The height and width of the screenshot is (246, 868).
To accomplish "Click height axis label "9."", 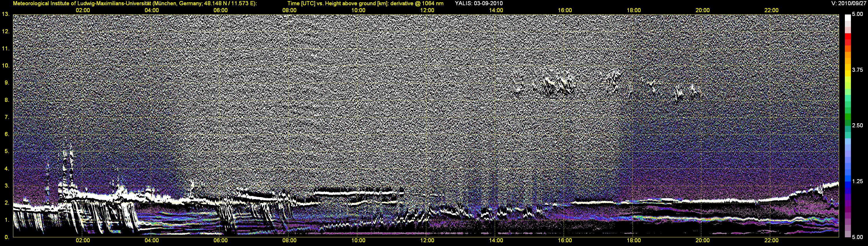I will coord(7,82).
